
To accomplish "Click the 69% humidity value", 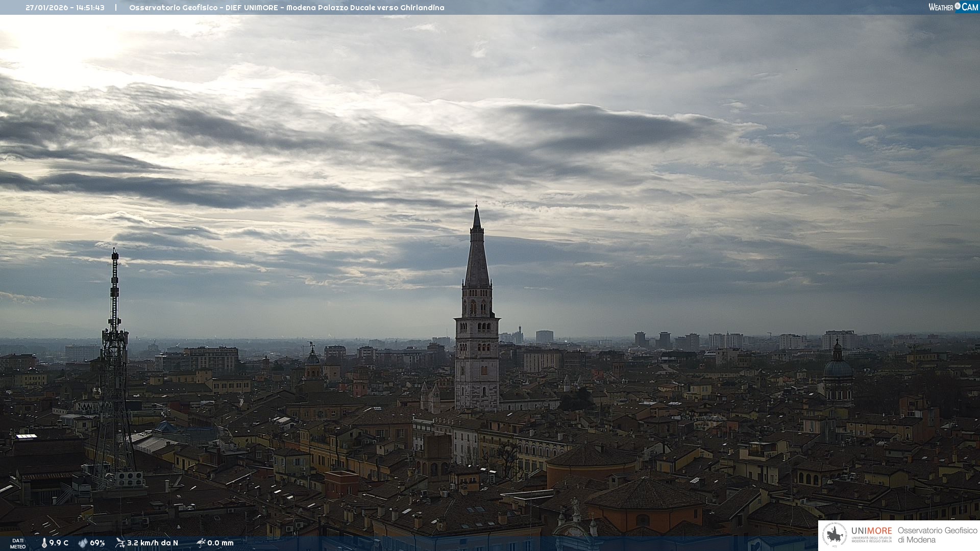I will point(97,543).
